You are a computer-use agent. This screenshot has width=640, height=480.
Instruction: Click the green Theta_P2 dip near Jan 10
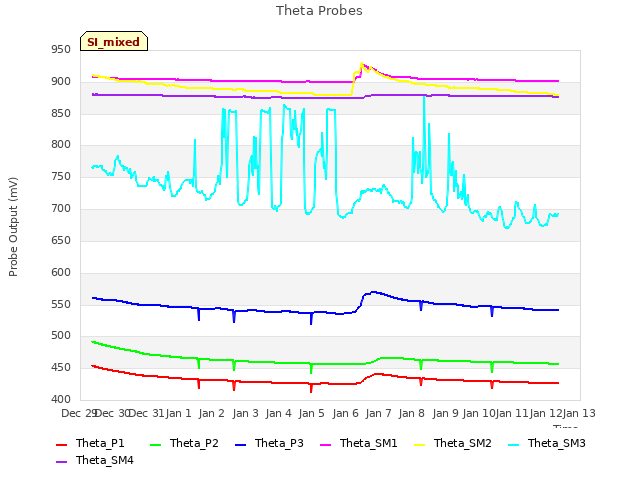click(x=492, y=367)
